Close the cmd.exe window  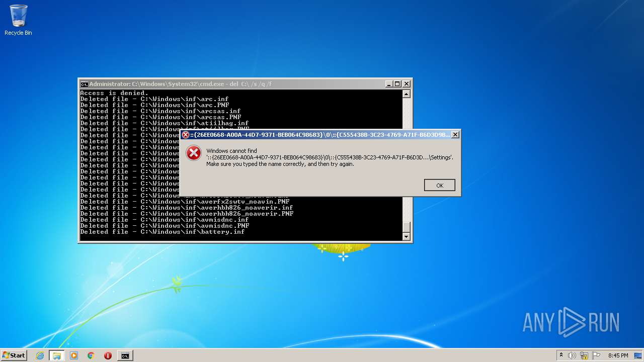coord(407,84)
